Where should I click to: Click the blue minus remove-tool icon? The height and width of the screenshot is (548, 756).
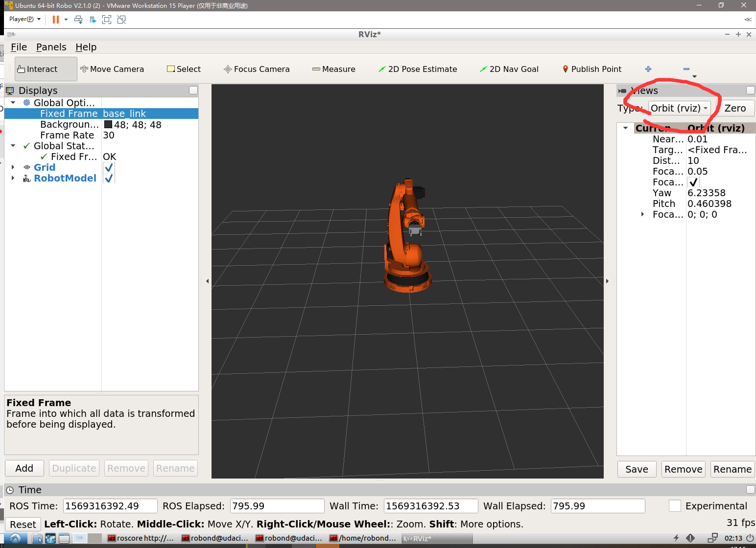(686, 69)
